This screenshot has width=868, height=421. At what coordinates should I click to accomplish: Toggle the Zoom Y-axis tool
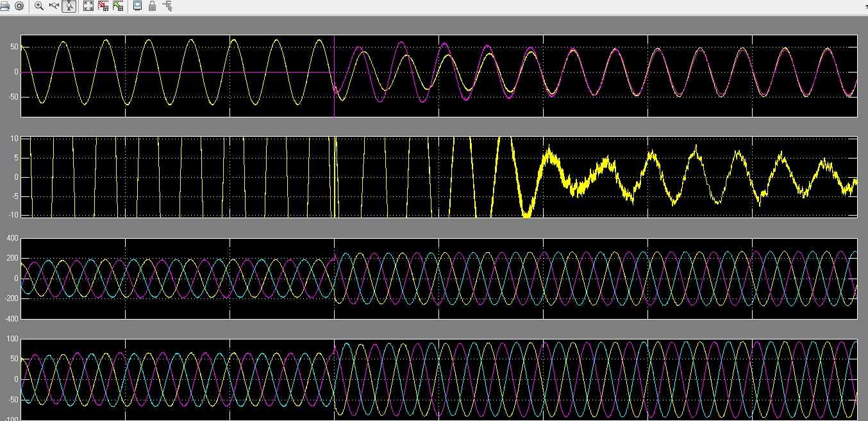(x=69, y=6)
